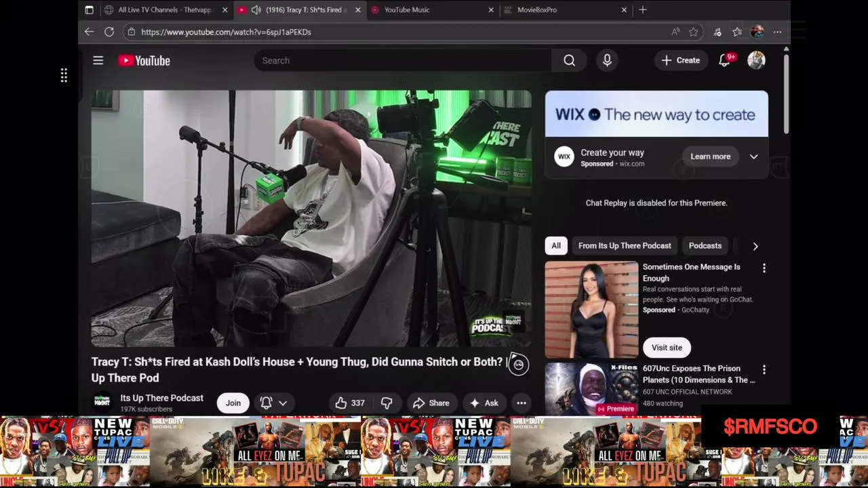Open the browser extensions/media icon

(717, 32)
